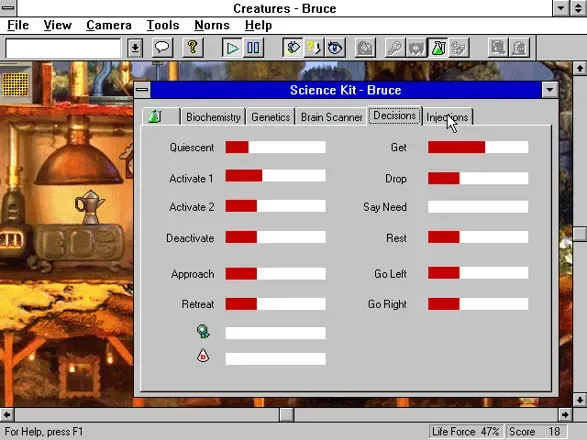
Task: Toggle the blue eye view icon
Action: 335,48
